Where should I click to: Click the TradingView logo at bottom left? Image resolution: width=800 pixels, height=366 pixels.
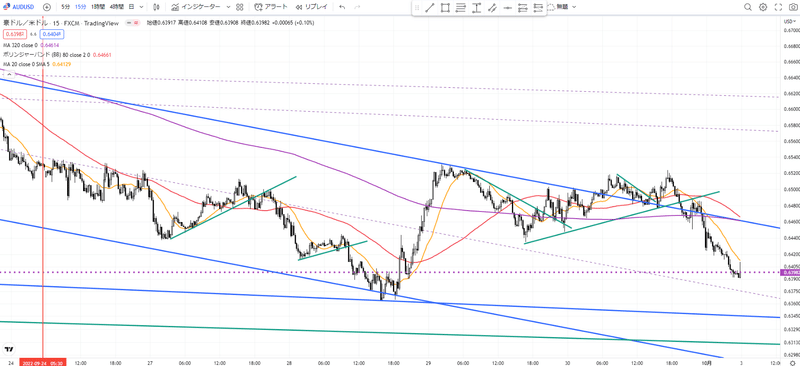coord(9,349)
